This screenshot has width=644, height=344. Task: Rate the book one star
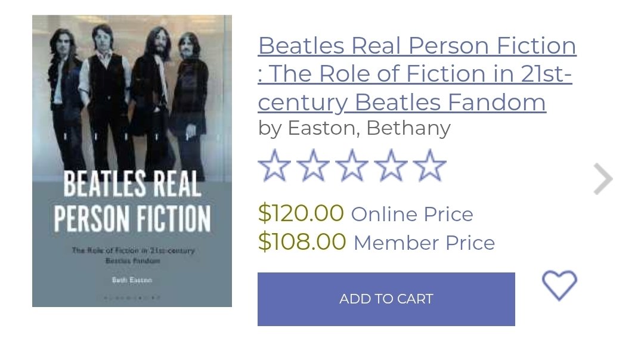[x=274, y=166]
